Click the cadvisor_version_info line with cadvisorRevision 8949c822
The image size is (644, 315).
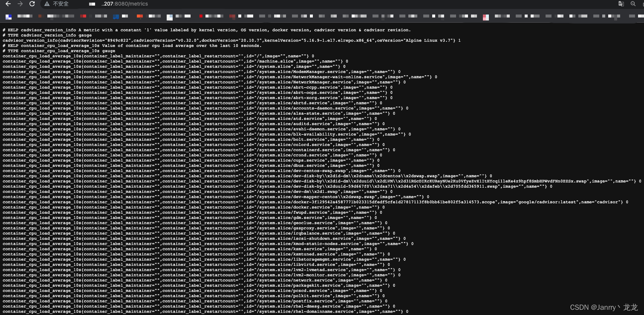click(232, 41)
